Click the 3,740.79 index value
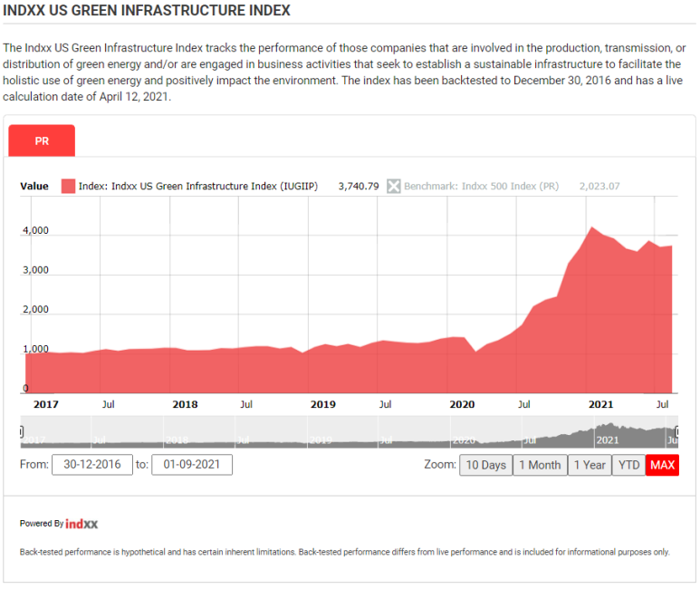Viewport: 700px width, 589px height. [x=359, y=186]
